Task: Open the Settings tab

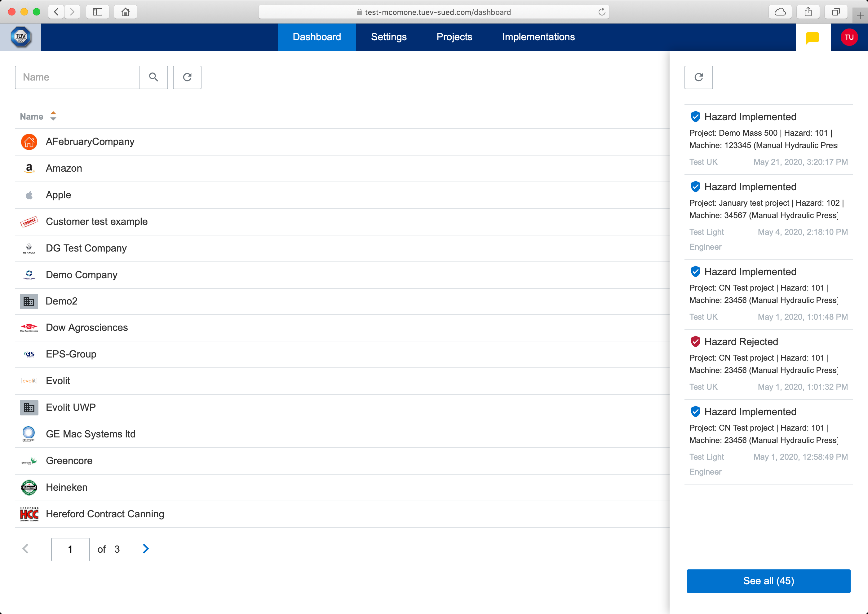Action: pos(389,37)
